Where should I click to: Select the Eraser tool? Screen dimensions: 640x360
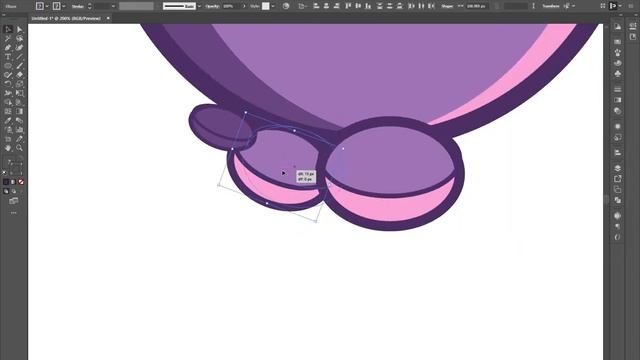(x=19, y=75)
